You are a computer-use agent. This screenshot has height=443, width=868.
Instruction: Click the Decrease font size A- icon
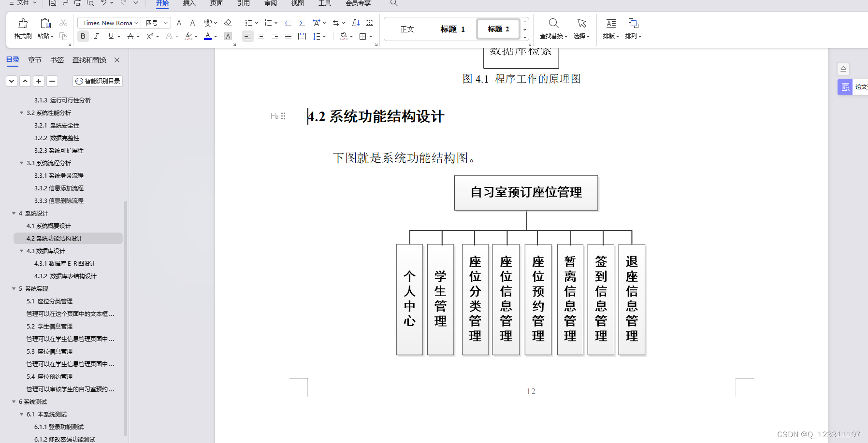point(193,23)
